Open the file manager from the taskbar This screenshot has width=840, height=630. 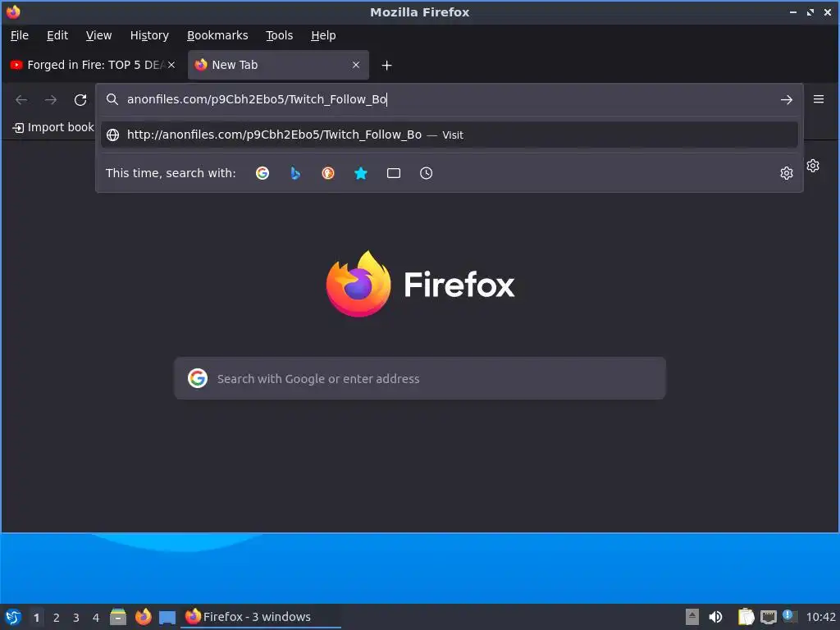click(118, 617)
